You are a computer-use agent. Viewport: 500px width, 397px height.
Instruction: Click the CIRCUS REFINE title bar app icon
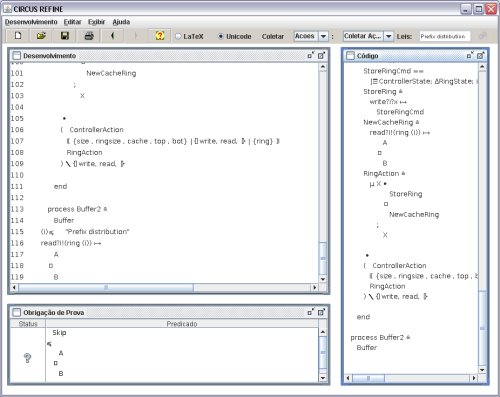click(x=7, y=9)
